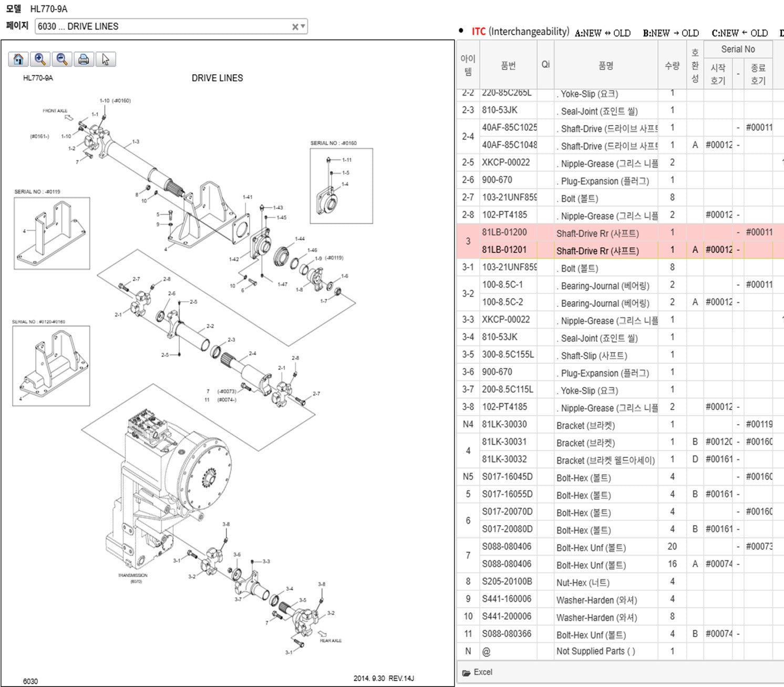
Task: Select Bracket part 81LK-30032
Action: click(x=504, y=459)
